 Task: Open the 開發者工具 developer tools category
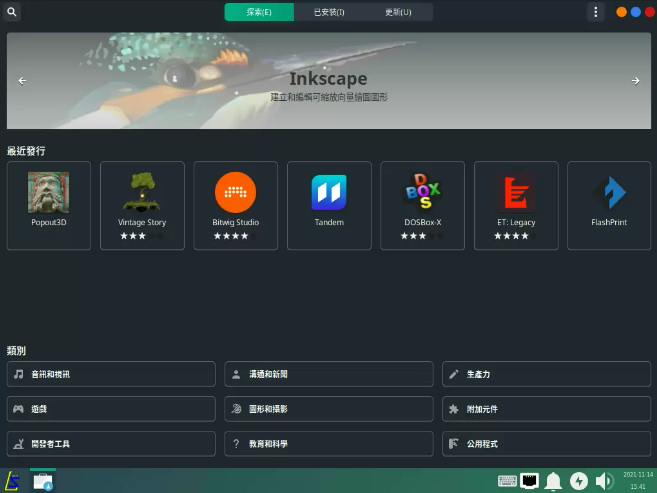click(x=111, y=444)
